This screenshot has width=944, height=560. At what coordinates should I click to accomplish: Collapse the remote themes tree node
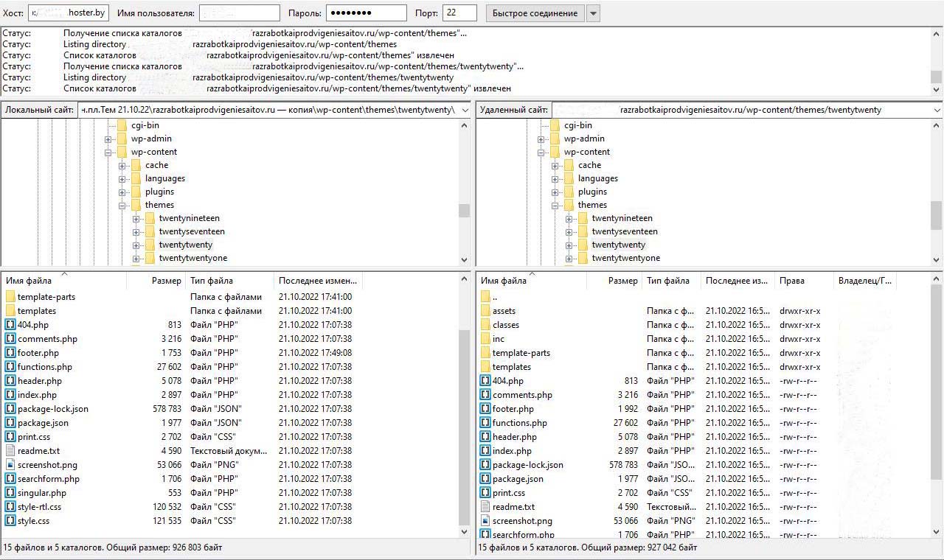pyautogui.click(x=555, y=206)
